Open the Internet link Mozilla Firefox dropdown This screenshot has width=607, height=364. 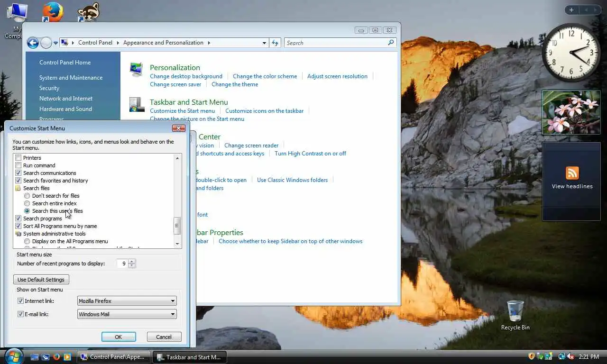127,301
